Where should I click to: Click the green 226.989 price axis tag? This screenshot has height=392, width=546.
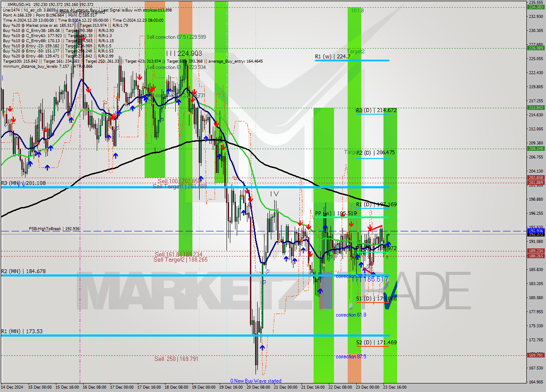536,48
